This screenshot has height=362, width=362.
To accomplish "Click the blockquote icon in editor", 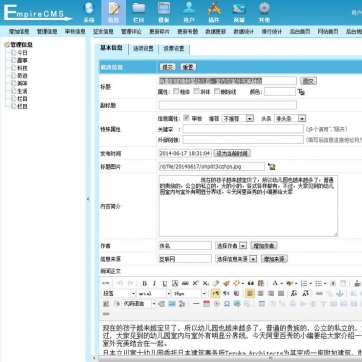I will (x=251, y=283).
